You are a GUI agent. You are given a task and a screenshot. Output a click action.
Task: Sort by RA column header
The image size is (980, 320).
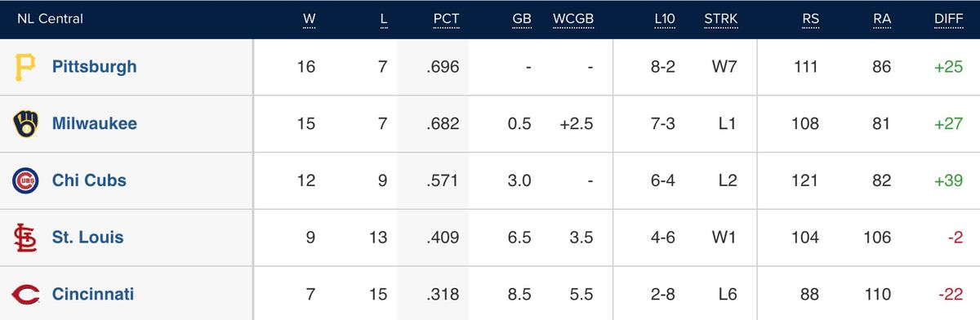click(x=882, y=20)
